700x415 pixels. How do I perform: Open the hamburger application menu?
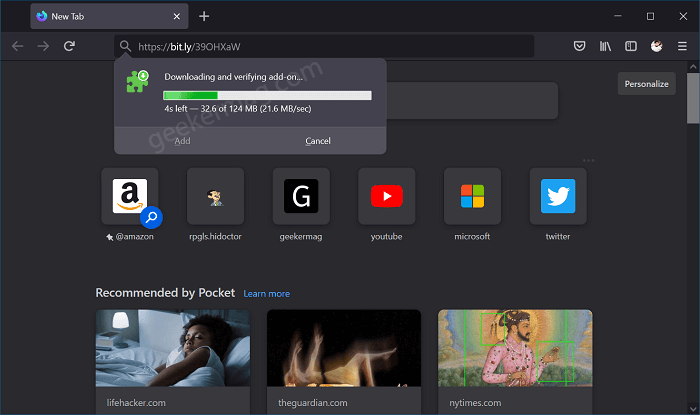[x=682, y=46]
